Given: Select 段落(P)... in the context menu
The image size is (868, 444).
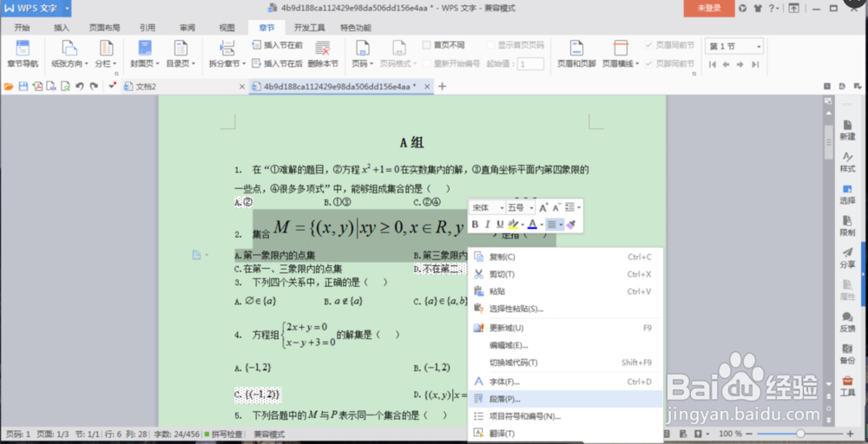Looking at the screenshot, I should pos(565,399).
